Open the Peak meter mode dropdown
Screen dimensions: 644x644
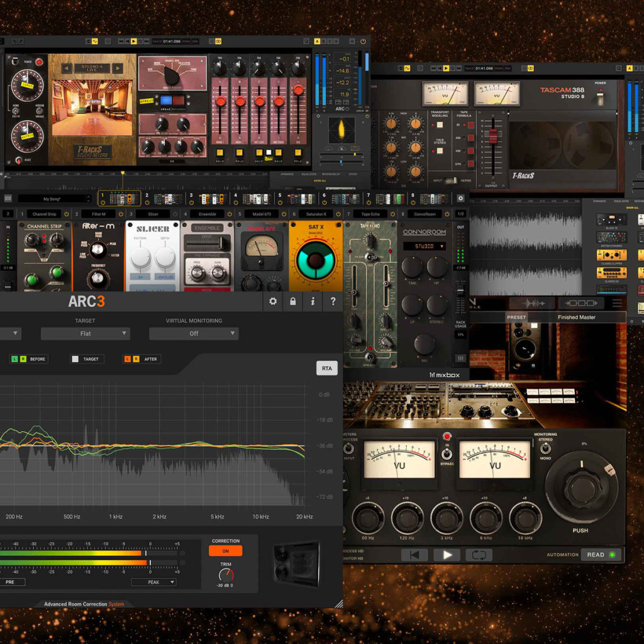pos(153,582)
